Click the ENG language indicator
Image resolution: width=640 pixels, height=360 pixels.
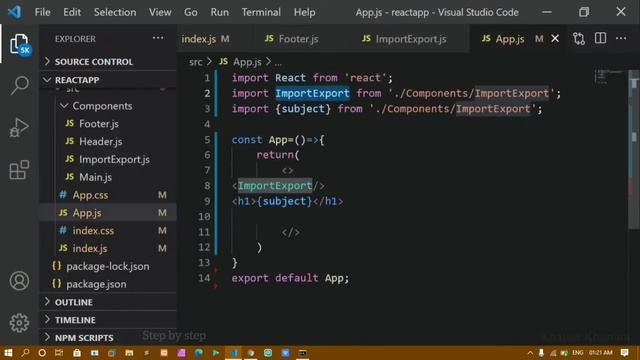578,353
